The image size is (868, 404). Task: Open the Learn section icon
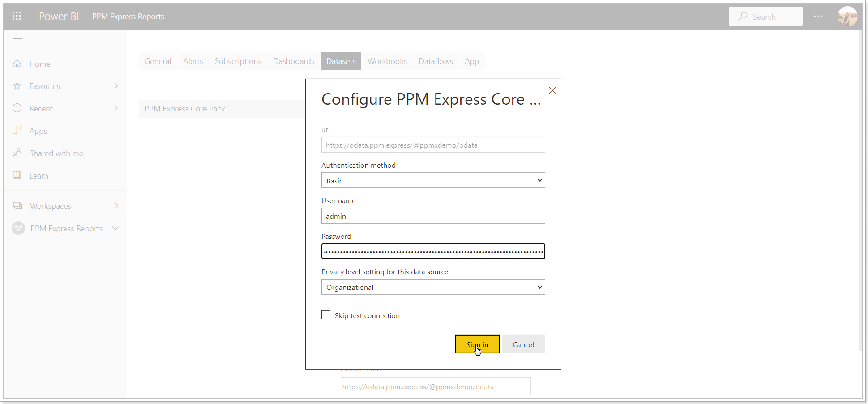(17, 175)
